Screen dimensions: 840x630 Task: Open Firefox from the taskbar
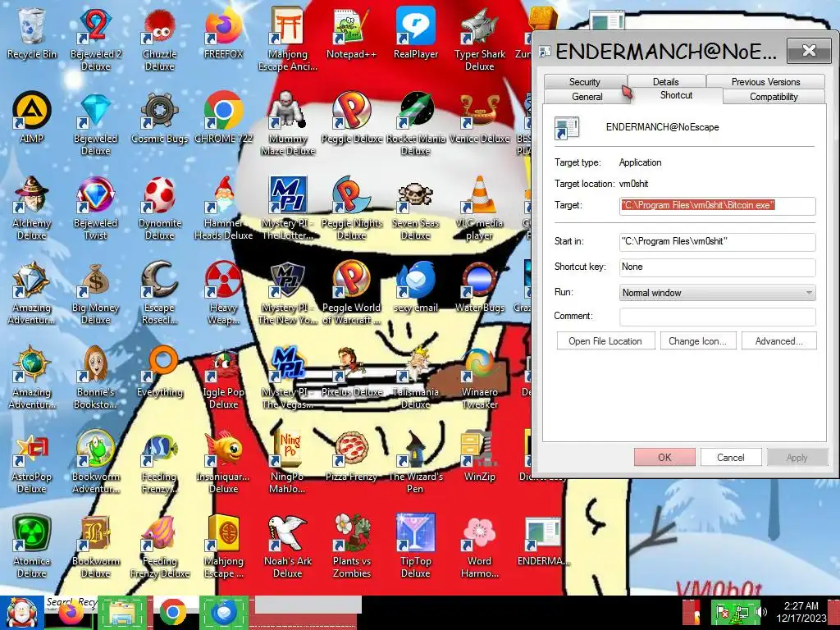pos(71,614)
